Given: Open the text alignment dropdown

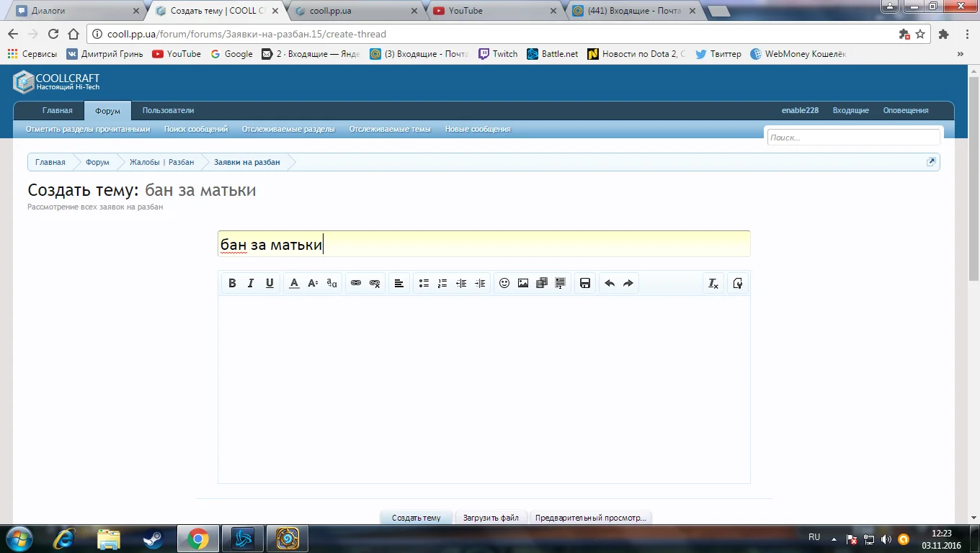Looking at the screenshot, I should point(398,284).
